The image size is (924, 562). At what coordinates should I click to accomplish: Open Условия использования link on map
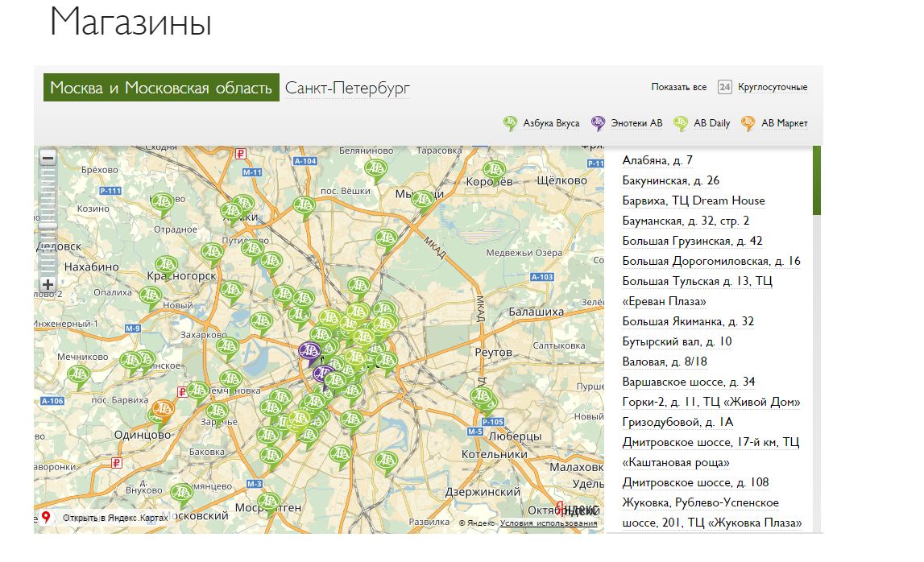(x=549, y=523)
